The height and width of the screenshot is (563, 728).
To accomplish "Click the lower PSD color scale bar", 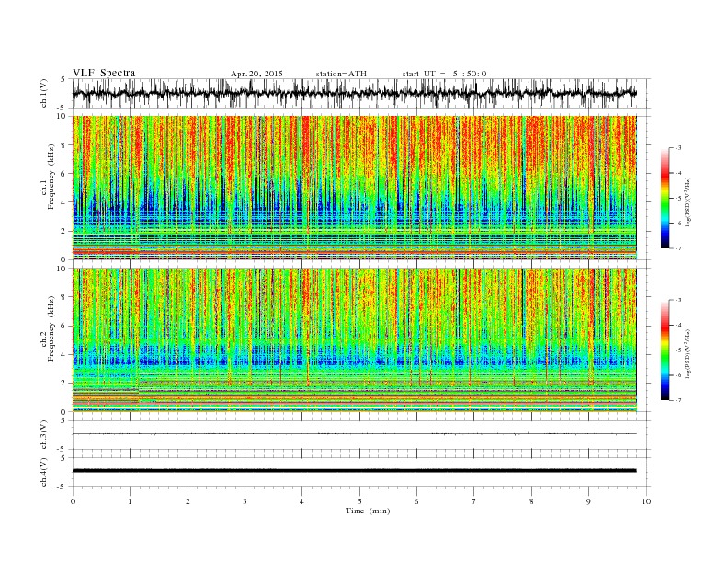I will 665,350.
